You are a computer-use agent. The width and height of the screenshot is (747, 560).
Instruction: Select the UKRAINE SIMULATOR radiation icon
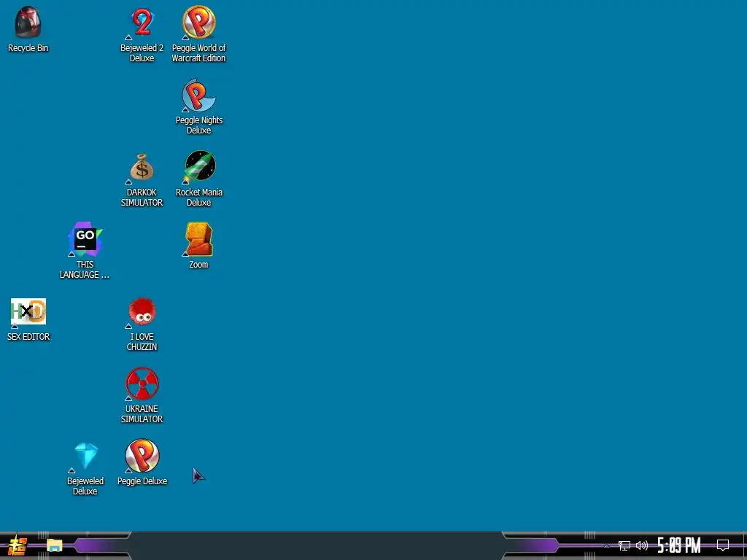pyautogui.click(x=142, y=384)
